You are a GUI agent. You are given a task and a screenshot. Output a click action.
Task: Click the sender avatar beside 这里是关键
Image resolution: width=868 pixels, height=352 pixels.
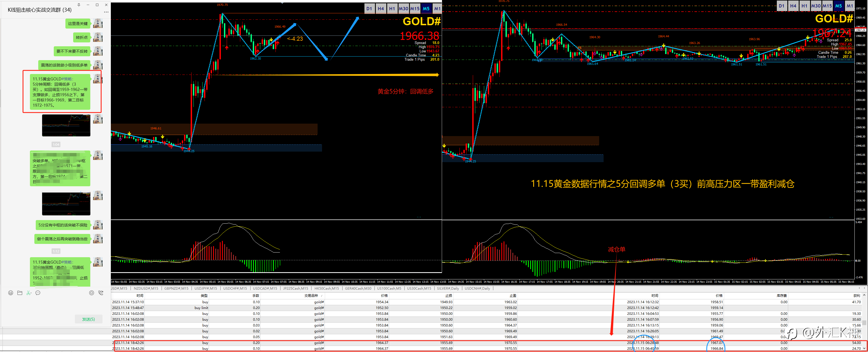tap(98, 23)
